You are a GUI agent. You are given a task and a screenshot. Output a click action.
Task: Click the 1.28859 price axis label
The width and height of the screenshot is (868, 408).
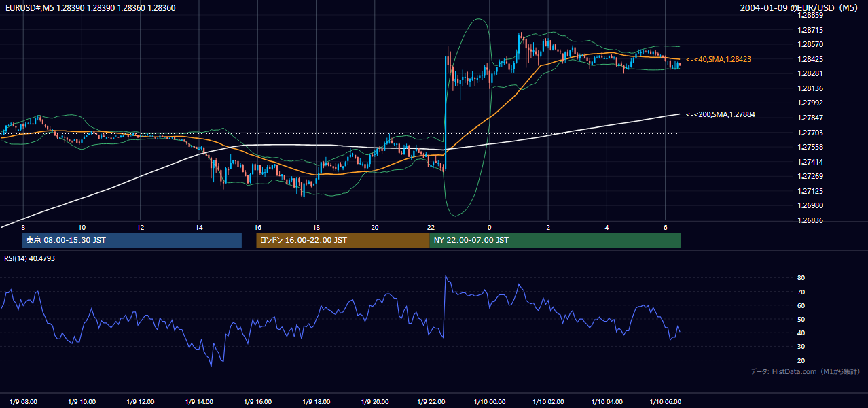(x=811, y=15)
